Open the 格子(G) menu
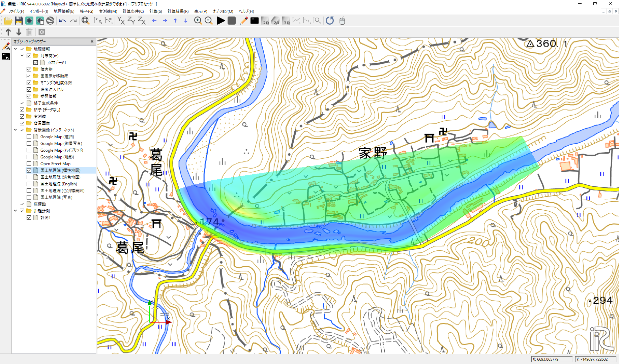The width and height of the screenshot is (619, 364). pos(87,11)
